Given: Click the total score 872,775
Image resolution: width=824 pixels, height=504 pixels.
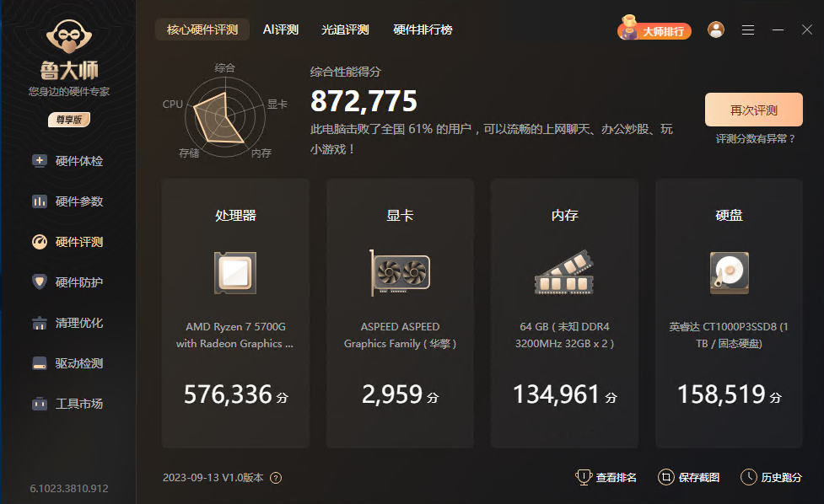Looking at the screenshot, I should pos(364,101).
